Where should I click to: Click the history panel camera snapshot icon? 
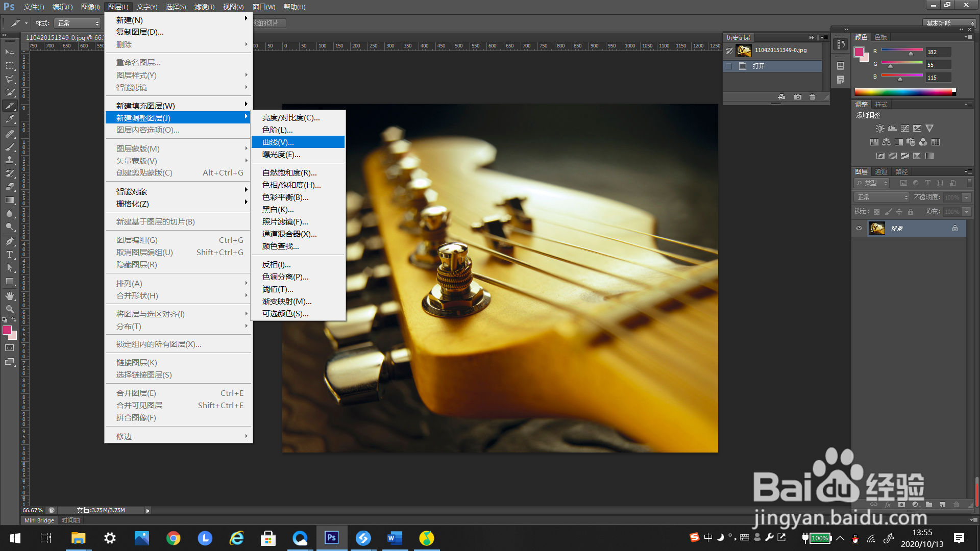coord(798,97)
